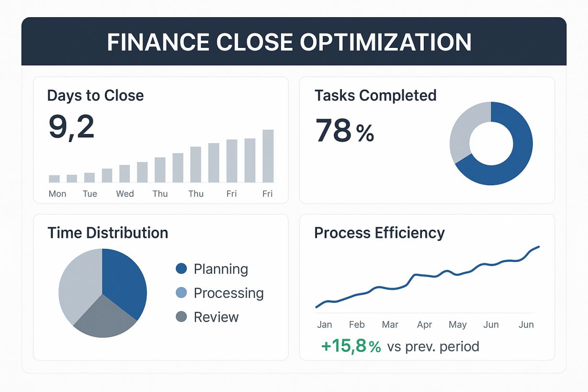Click the Finance Close Optimization title

pyautogui.click(x=289, y=42)
